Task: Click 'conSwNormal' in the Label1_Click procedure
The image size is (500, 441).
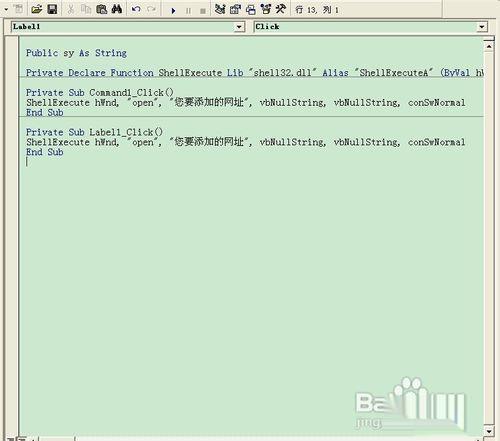Action: (x=437, y=142)
